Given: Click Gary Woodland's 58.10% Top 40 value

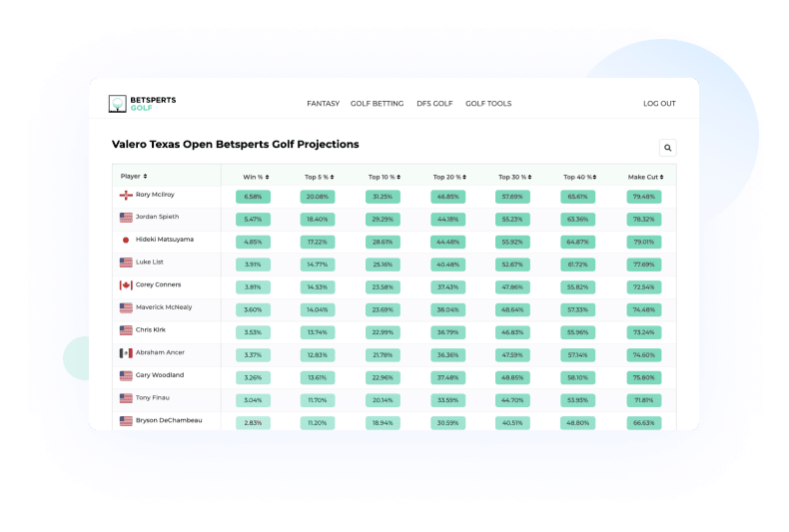Looking at the screenshot, I should click(577, 377).
